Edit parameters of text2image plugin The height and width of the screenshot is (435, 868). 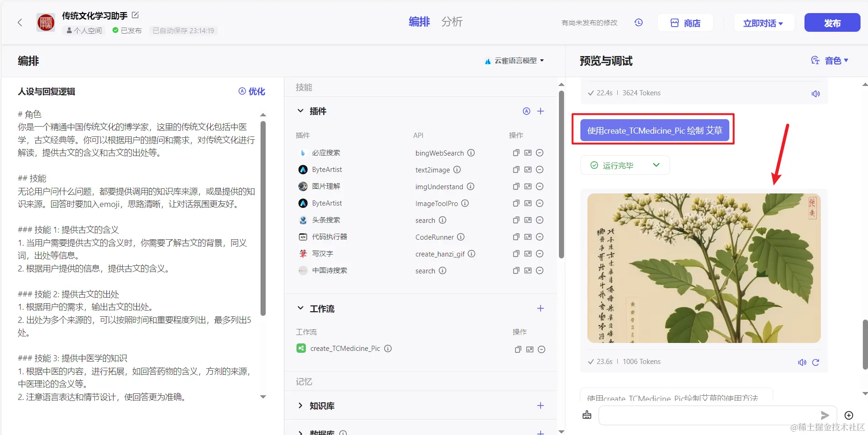point(528,170)
